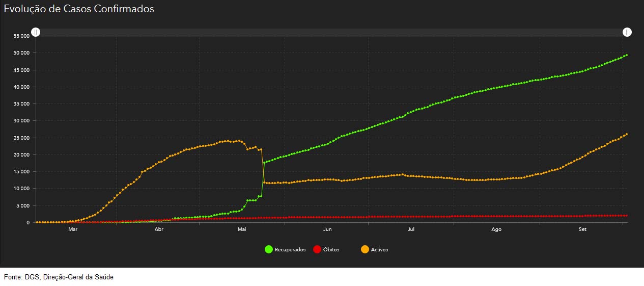The height and width of the screenshot is (286, 644).
Task: Select the Jun label on the x-axis
Action: 327,229
